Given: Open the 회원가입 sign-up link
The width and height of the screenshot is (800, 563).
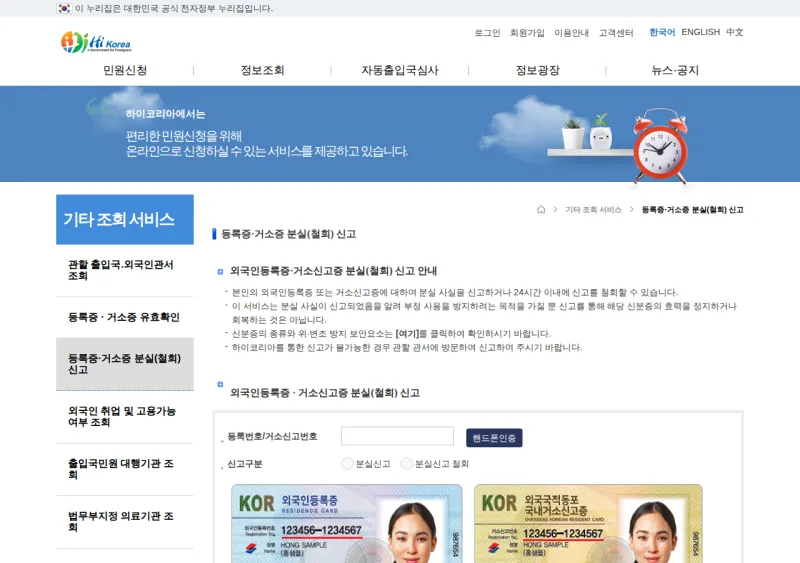Looking at the screenshot, I should point(527,33).
